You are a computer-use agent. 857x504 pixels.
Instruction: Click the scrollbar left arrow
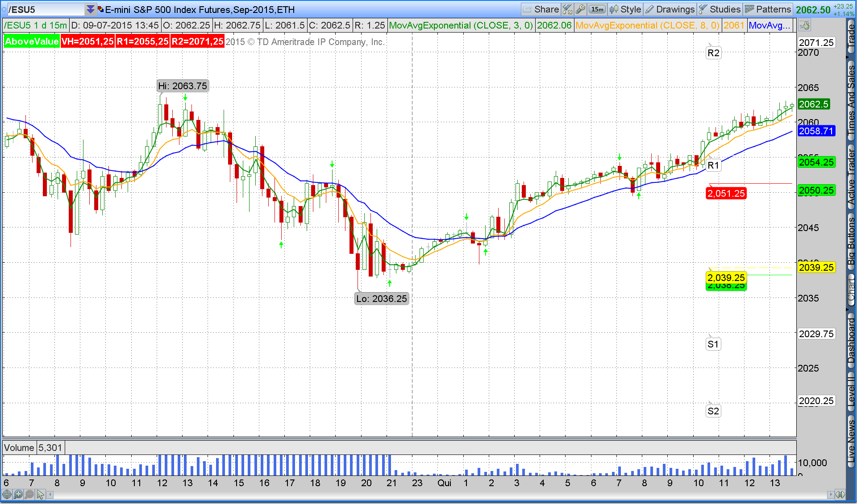click(50, 494)
